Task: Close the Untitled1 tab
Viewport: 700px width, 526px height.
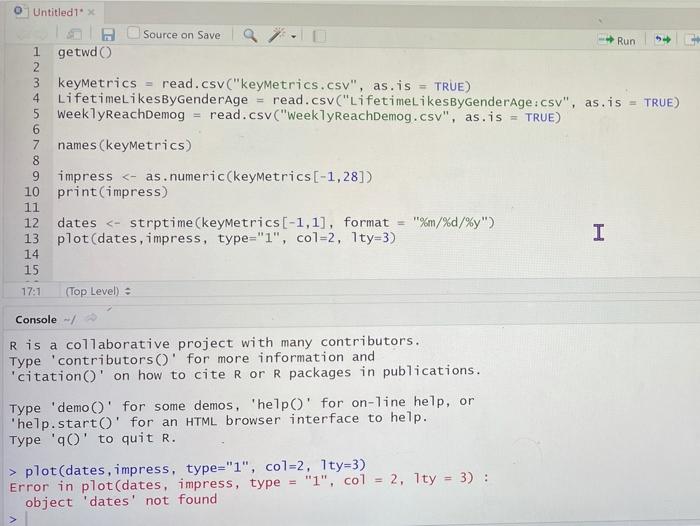Action: 91,13
